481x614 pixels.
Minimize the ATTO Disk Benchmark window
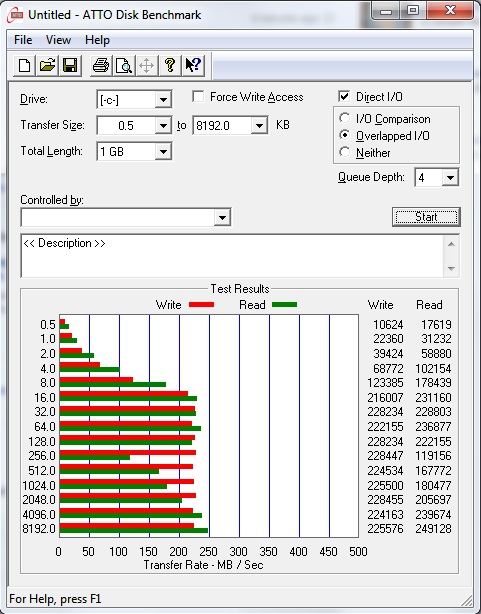point(385,11)
